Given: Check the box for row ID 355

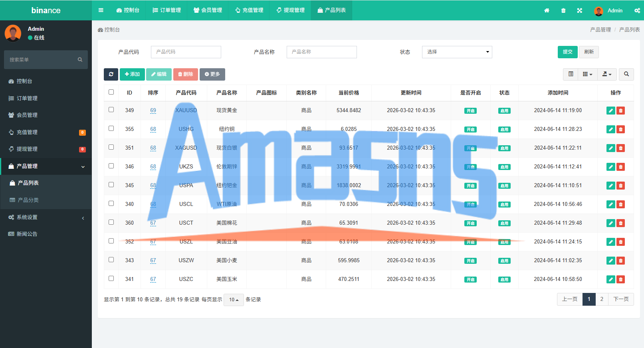Looking at the screenshot, I should (x=111, y=129).
